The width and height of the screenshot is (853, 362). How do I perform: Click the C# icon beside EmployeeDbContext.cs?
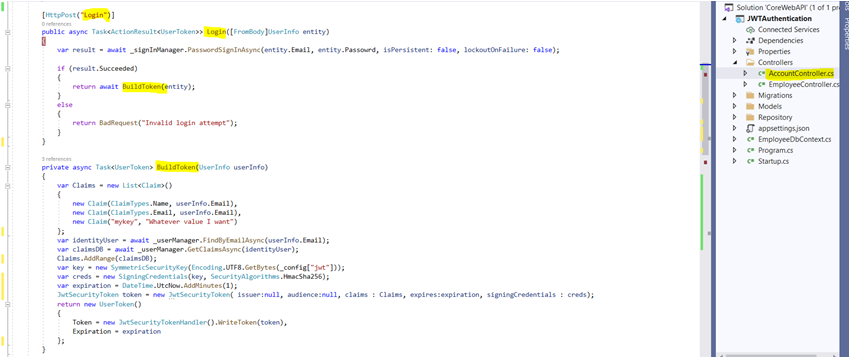click(751, 139)
